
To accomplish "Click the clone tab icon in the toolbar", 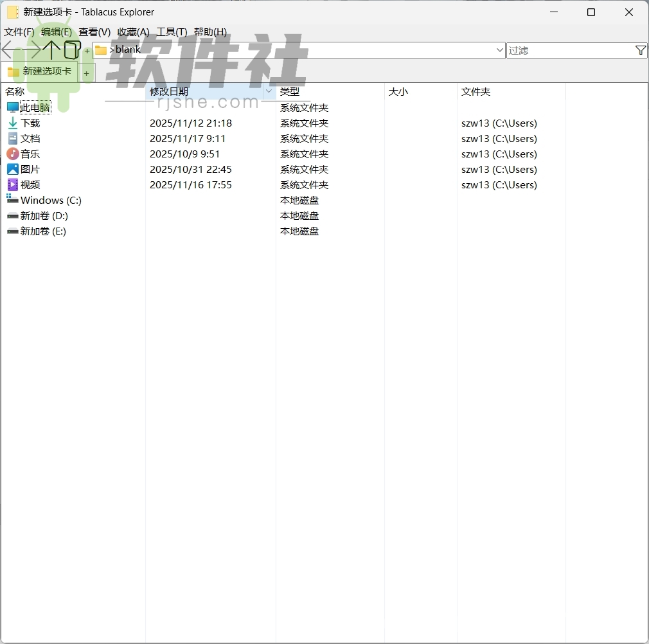I will point(72,49).
